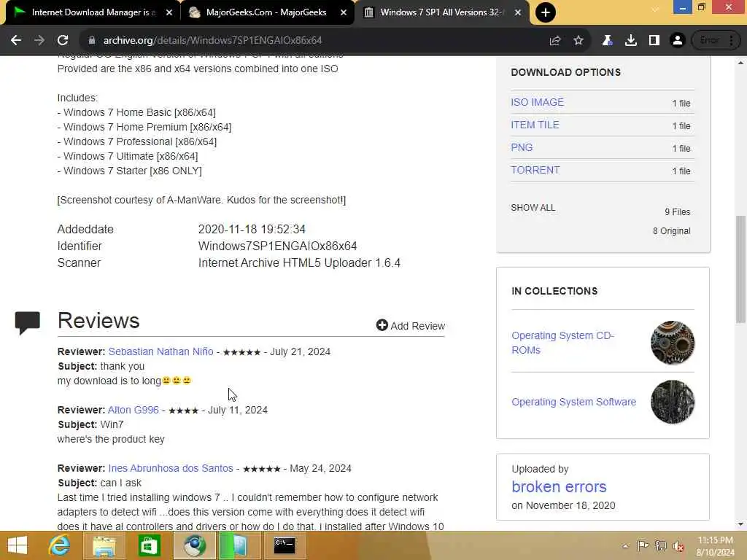Download the ISO IMAGE file
Image resolution: width=747 pixels, height=560 pixels.
tap(538, 102)
